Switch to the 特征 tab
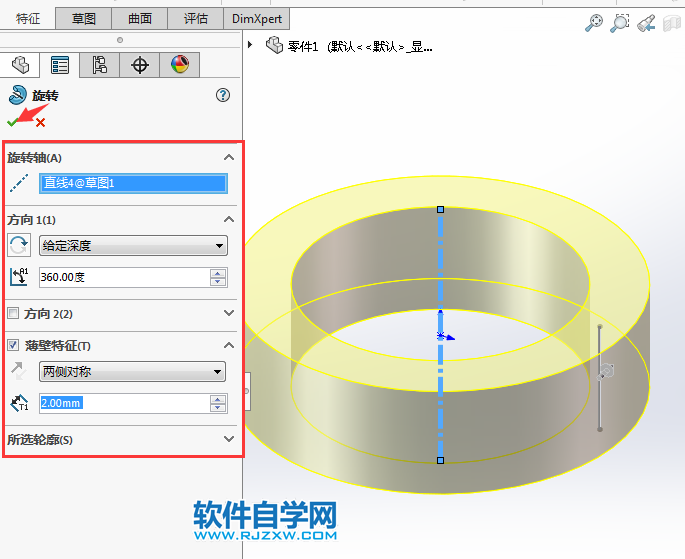Image resolution: width=685 pixels, height=559 pixels. [x=28, y=19]
